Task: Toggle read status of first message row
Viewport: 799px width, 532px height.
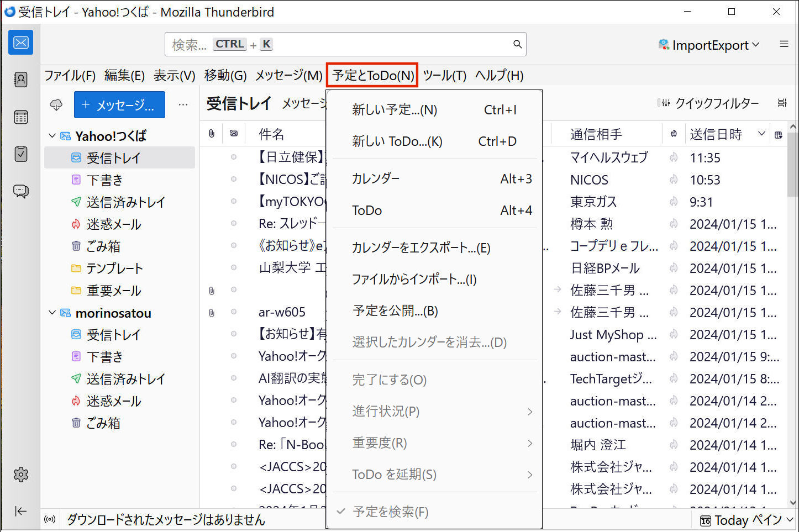Action: pyautogui.click(x=234, y=157)
